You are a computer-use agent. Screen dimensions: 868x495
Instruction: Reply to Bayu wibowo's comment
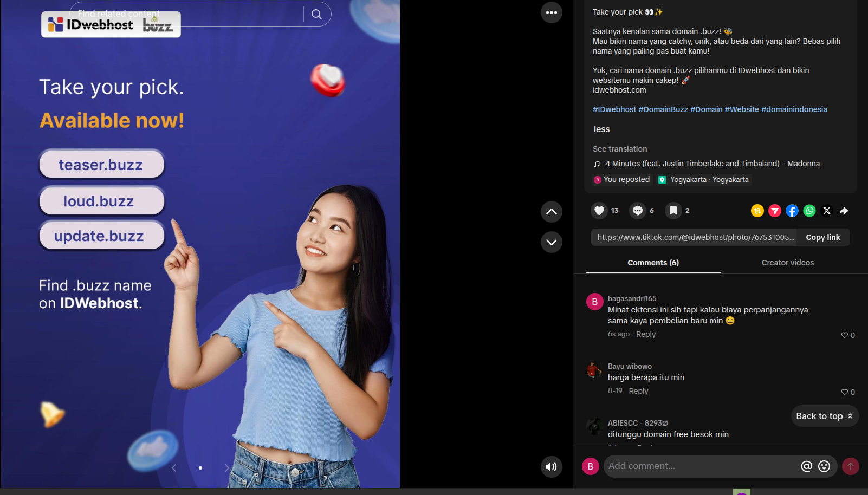point(638,391)
